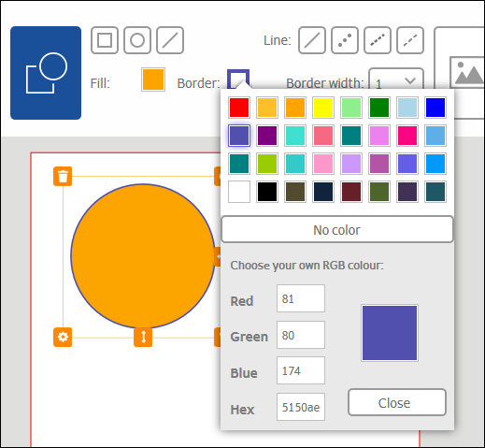This screenshot has height=448, width=485.
Task: Edit the Red value field
Action: (301, 298)
